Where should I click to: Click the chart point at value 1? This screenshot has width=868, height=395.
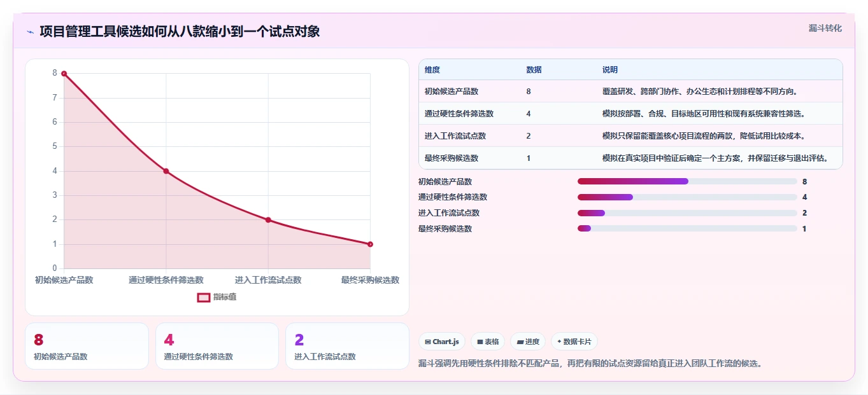pos(370,244)
